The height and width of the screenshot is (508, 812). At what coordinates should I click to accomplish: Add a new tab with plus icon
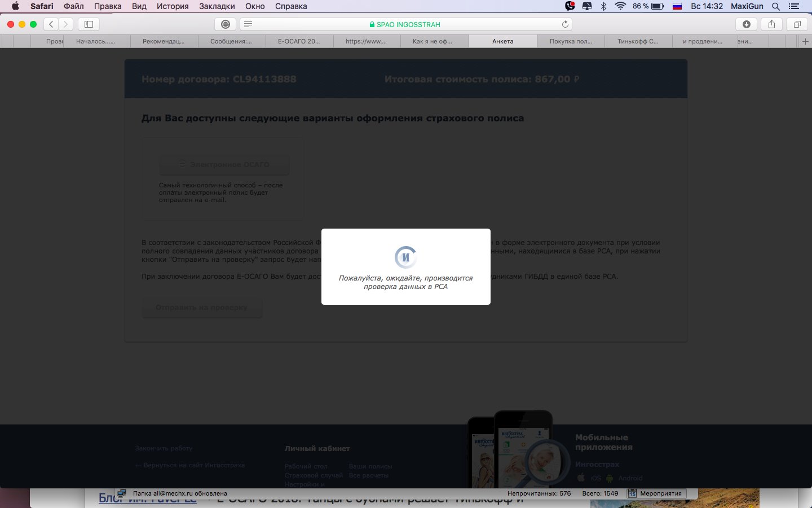coord(805,41)
